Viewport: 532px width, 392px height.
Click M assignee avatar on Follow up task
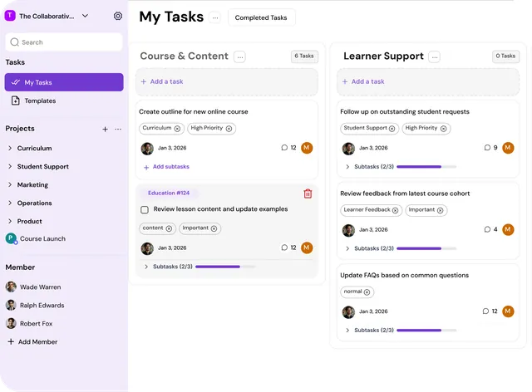(508, 148)
